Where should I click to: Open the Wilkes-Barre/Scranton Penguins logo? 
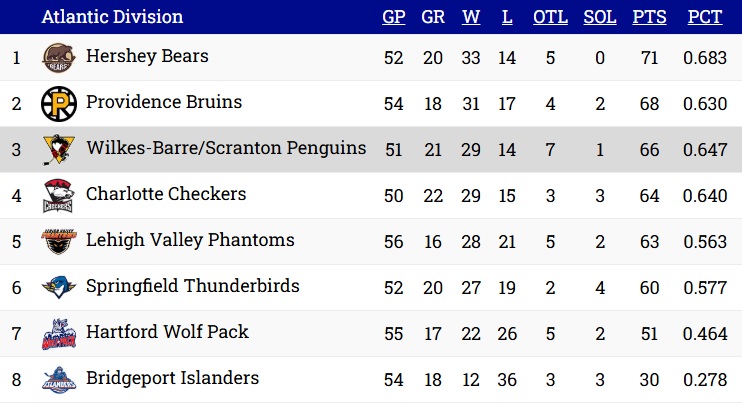coord(59,149)
